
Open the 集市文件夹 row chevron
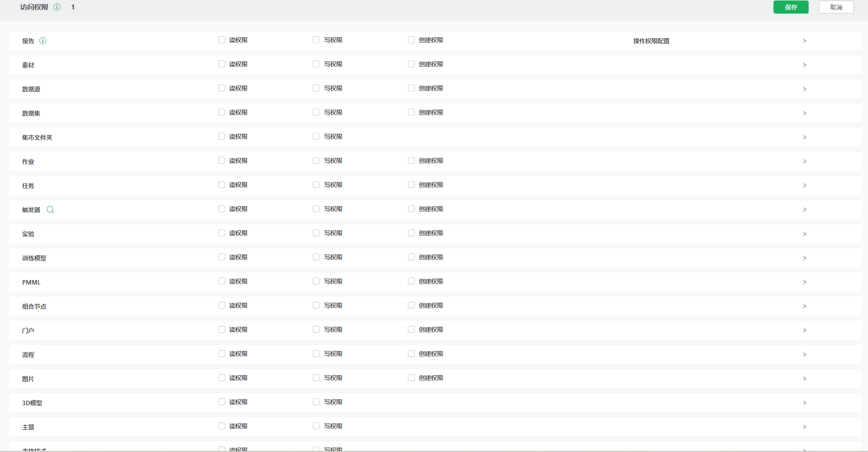point(805,137)
